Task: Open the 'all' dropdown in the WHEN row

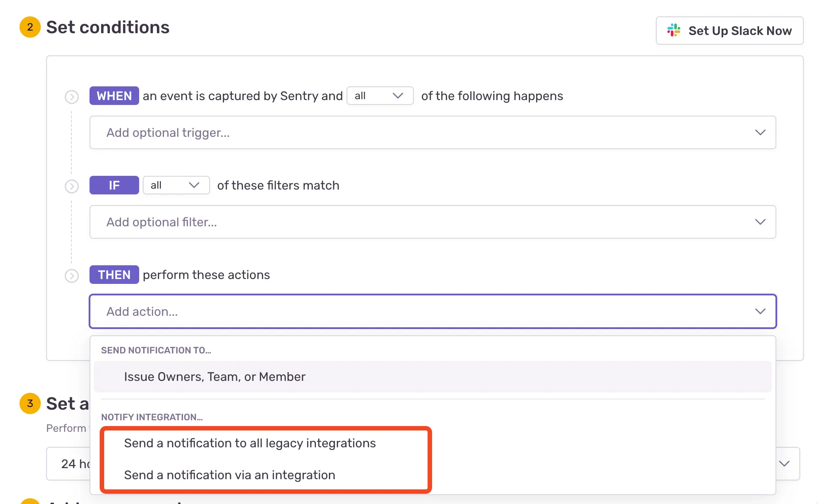Action: tap(380, 96)
